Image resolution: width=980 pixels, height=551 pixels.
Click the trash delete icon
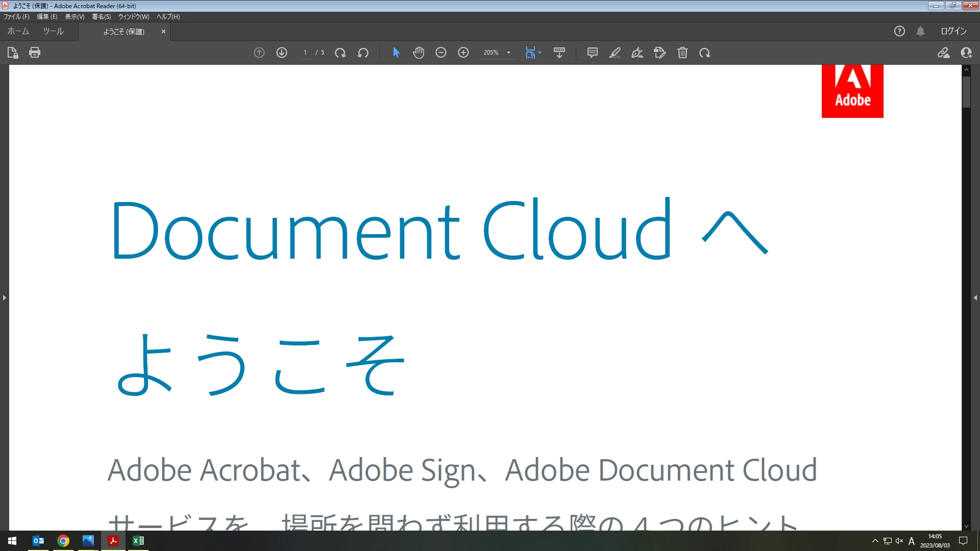[x=682, y=53]
